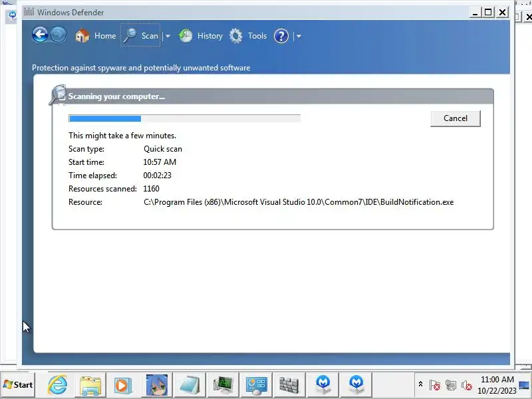Select elapsed time '00:02:23'

pyautogui.click(x=157, y=176)
